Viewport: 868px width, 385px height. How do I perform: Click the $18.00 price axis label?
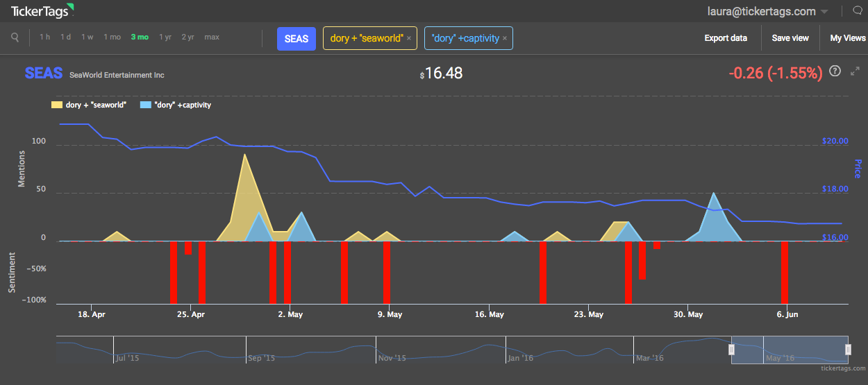[835, 189]
